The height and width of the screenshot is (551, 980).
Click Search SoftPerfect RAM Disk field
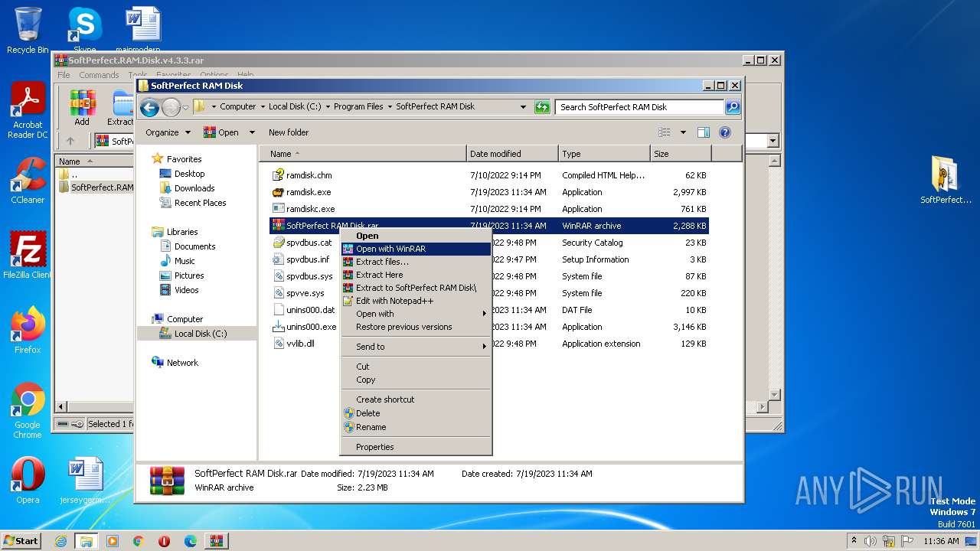[x=640, y=107]
